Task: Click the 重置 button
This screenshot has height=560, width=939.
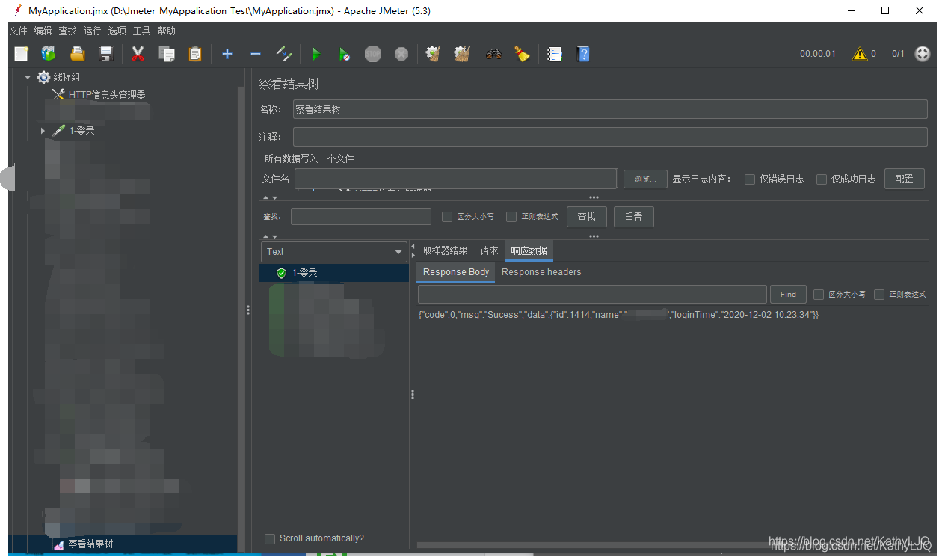Action: coord(633,217)
